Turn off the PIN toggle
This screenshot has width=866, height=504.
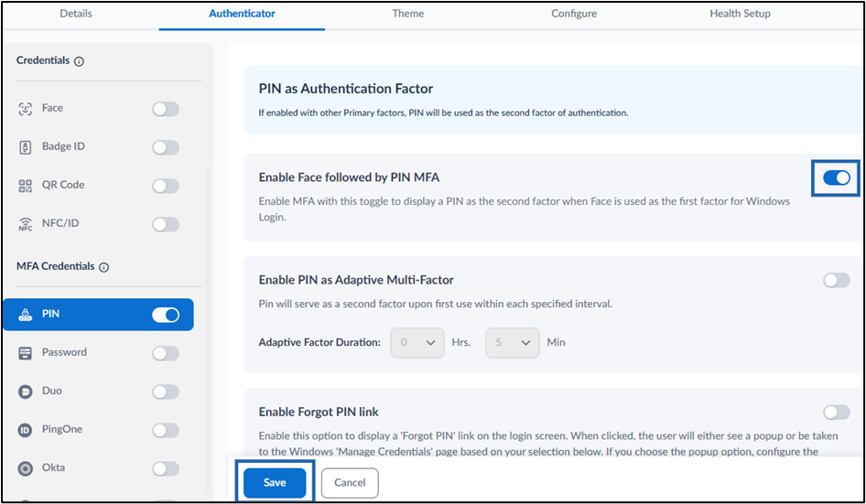click(x=166, y=315)
